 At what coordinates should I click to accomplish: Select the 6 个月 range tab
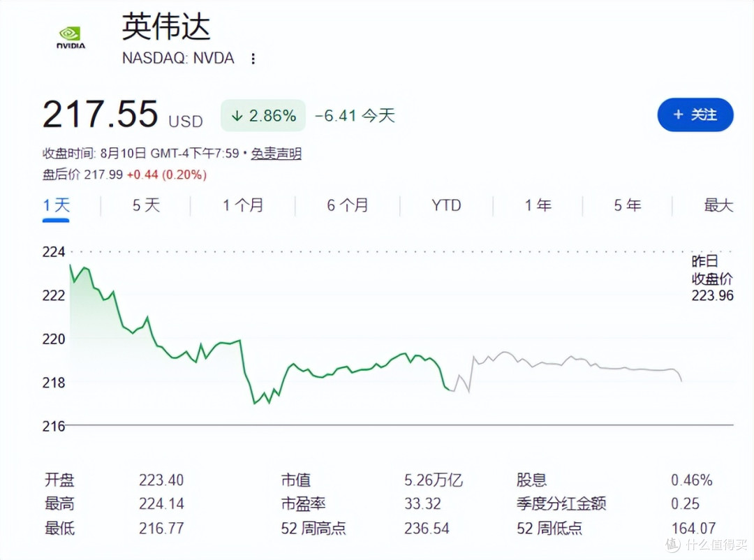point(347,205)
